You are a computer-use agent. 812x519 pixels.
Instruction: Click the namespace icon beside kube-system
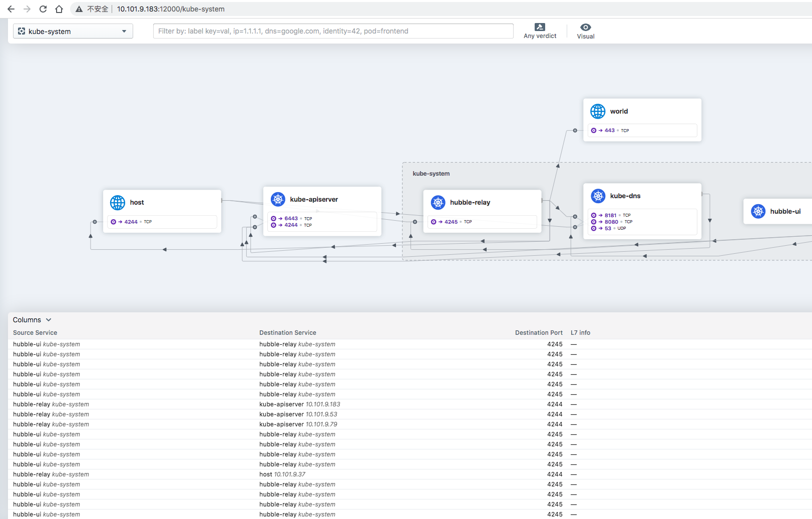point(22,31)
